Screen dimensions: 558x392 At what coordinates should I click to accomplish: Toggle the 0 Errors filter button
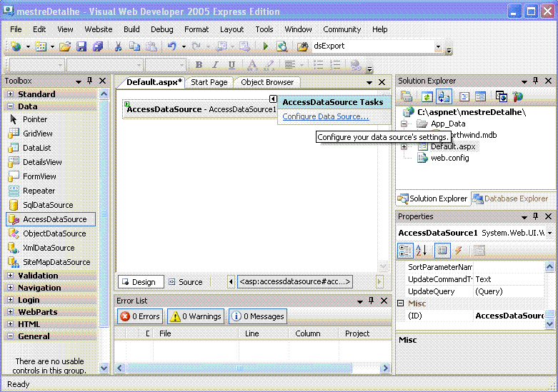[x=140, y=316]
